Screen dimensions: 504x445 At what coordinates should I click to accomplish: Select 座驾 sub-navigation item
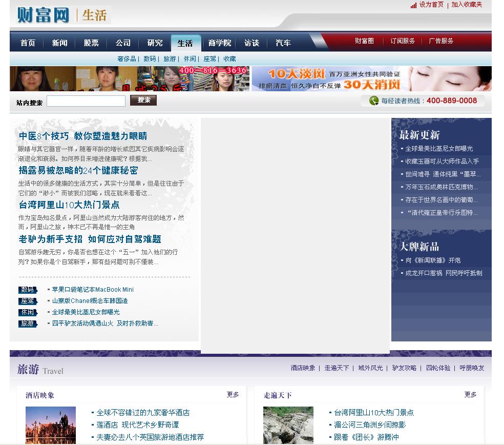pos(209,59)
